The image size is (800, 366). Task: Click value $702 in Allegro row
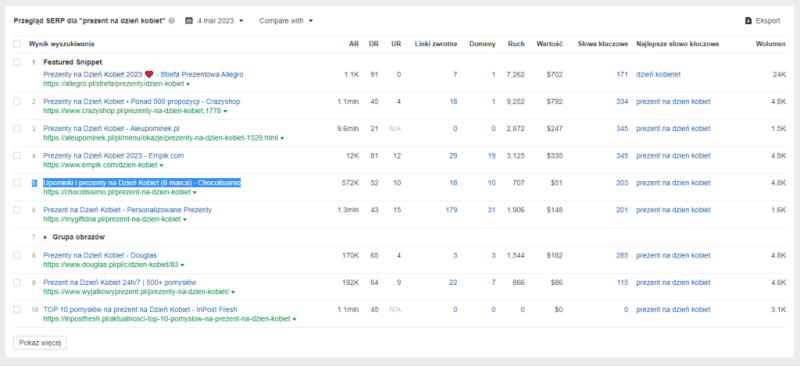555,75
